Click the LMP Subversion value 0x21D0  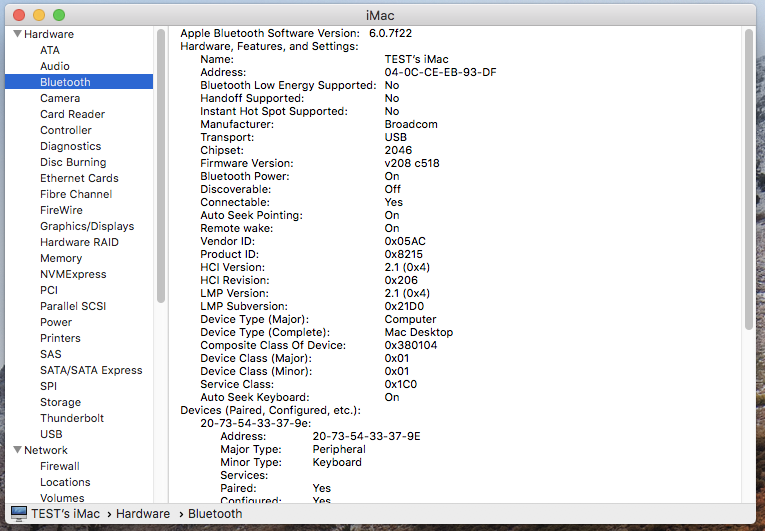(x=404, y=306)
